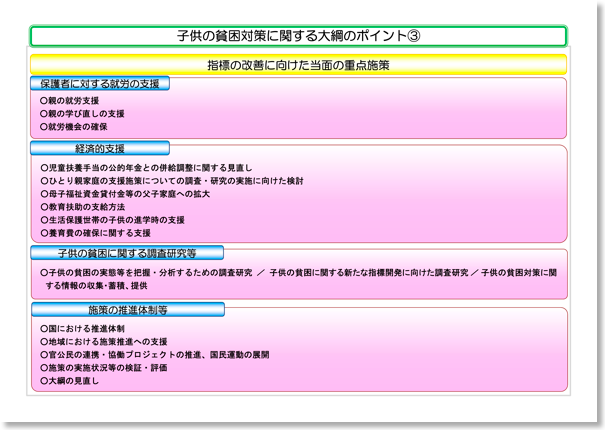
Task: Select 生活保護世帯の子供の進学時の支援
Action: point(112,220)
